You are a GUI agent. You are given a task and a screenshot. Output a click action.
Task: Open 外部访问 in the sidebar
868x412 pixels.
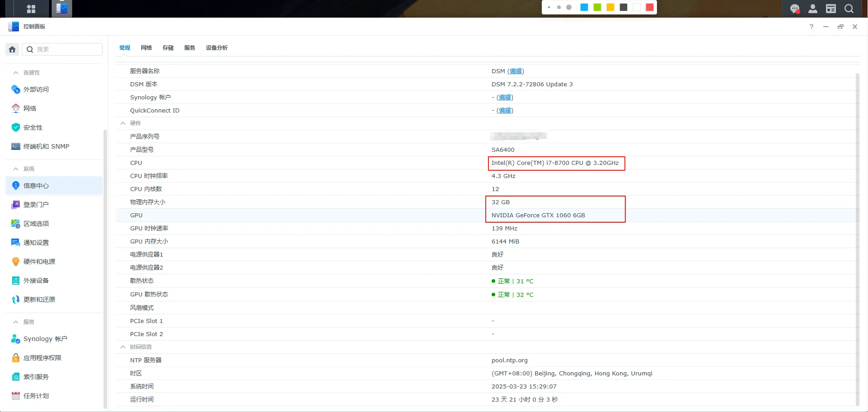[54, 89]
